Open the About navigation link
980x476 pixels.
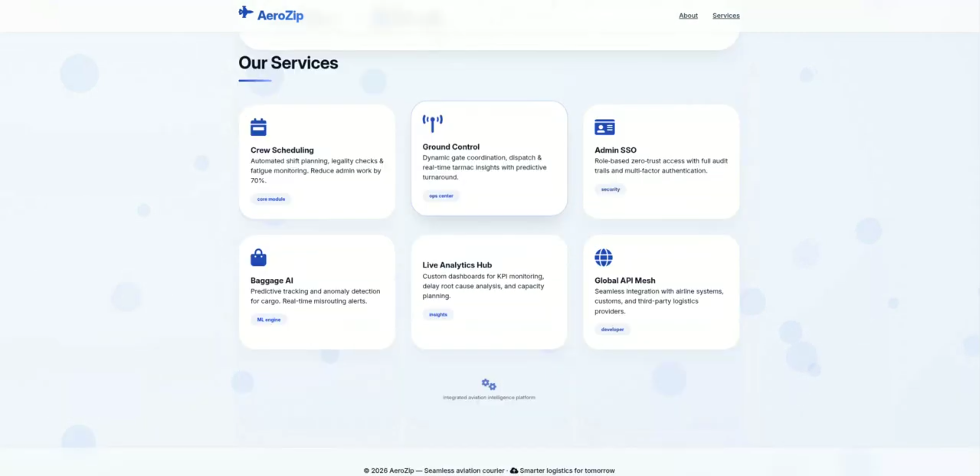(x=688, y=16)
